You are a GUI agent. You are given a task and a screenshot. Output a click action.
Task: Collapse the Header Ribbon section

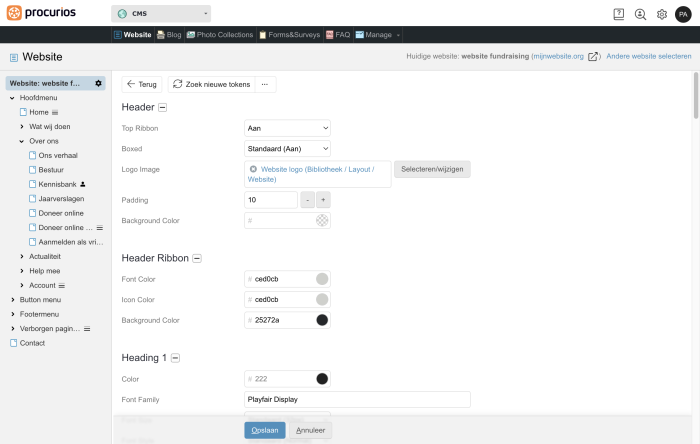[x=197, y=258]
